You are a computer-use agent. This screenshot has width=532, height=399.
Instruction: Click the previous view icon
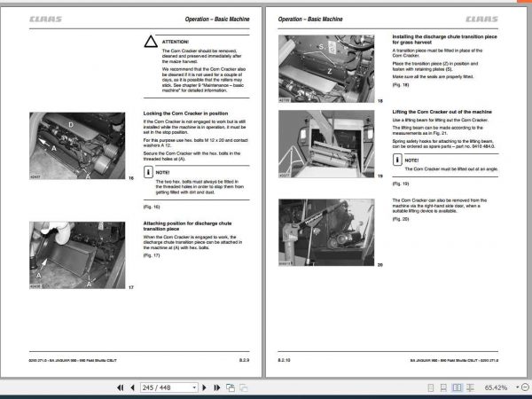[231, 387]
